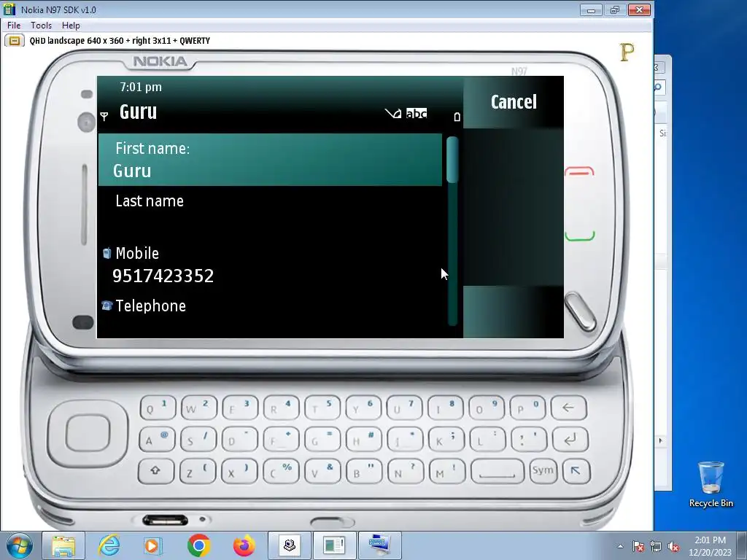This screenshot has width=747, height=560.
Task: Open the Windows Start menu
Action: [x=19, y=545]
